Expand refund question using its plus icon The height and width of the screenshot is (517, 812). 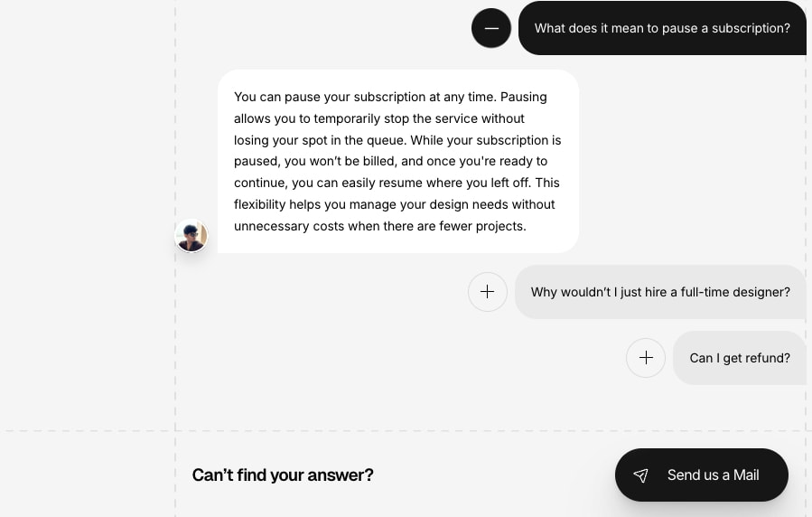[646, 357]
